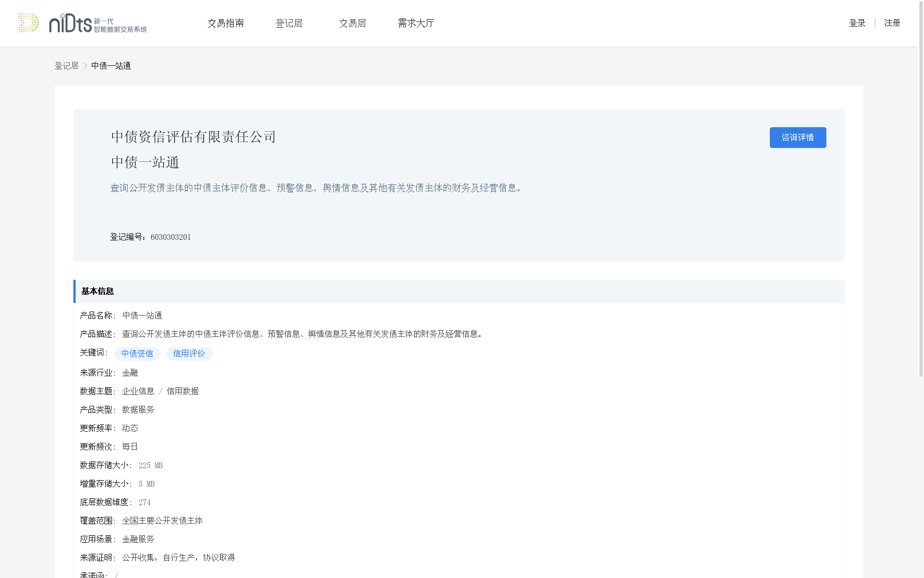
Task: Click the 信用数据 data theme value
Action: click(x=182, y=391)
